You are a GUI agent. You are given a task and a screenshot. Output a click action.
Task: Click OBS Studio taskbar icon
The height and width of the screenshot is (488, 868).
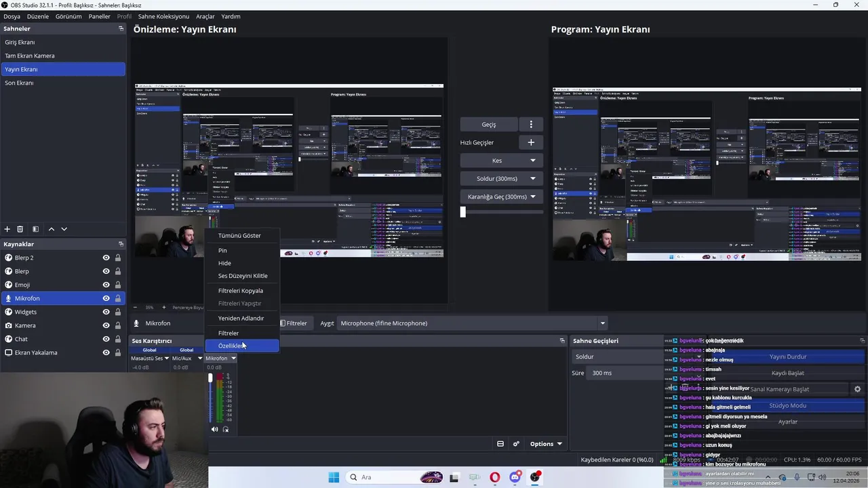pos(536,477)
